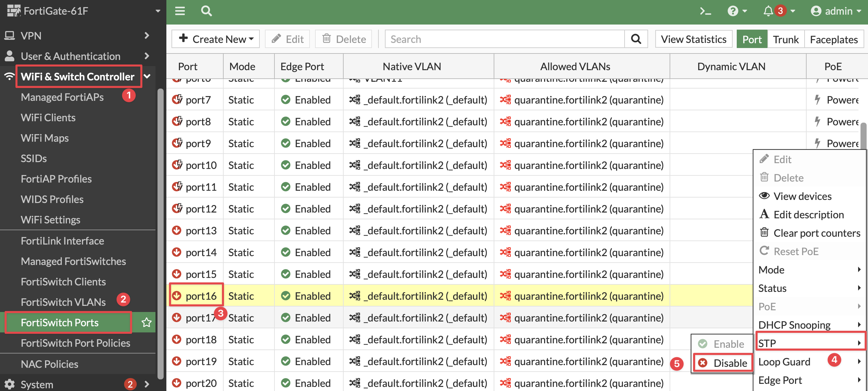
Task: Open Managed FortiAPs in sidebar
Action: pyautogui.click(x=62, y=97)
